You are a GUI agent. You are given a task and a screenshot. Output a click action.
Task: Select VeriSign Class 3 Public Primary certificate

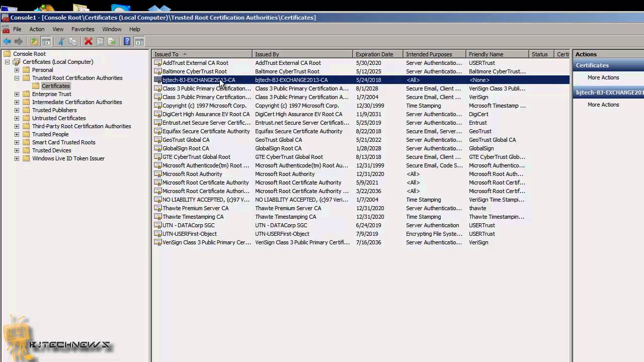pos(206,242)
